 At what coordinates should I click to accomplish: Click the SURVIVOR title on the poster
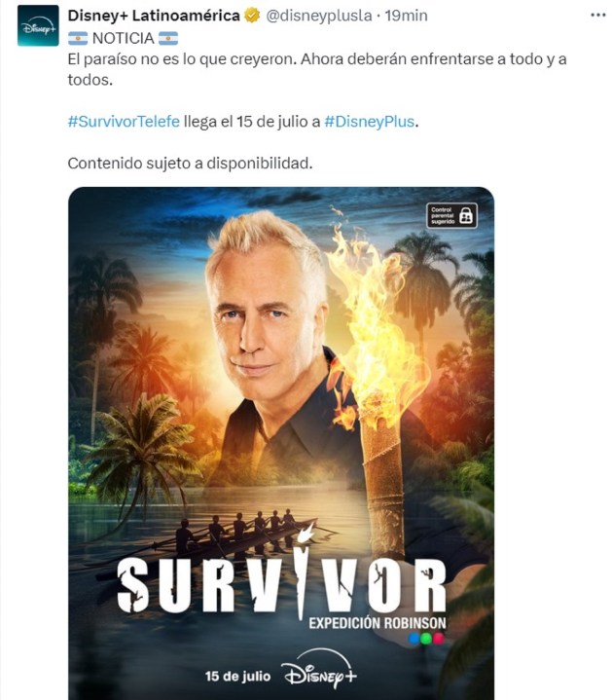[x=281, y=585]
